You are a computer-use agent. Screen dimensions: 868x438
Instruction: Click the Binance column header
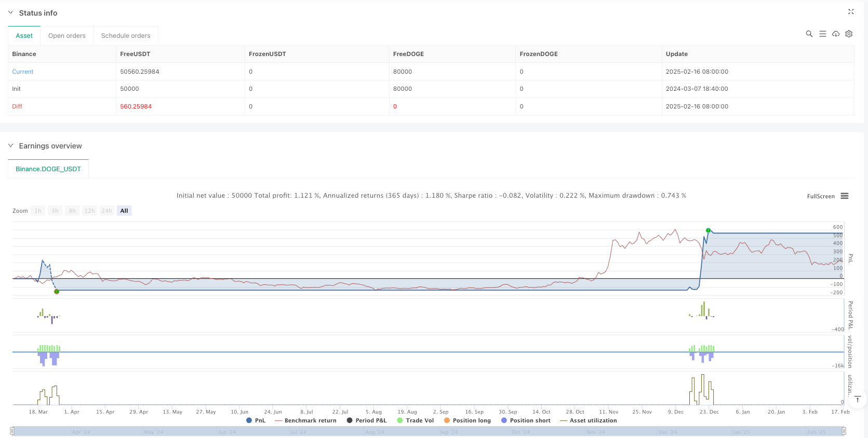point(24,54)
